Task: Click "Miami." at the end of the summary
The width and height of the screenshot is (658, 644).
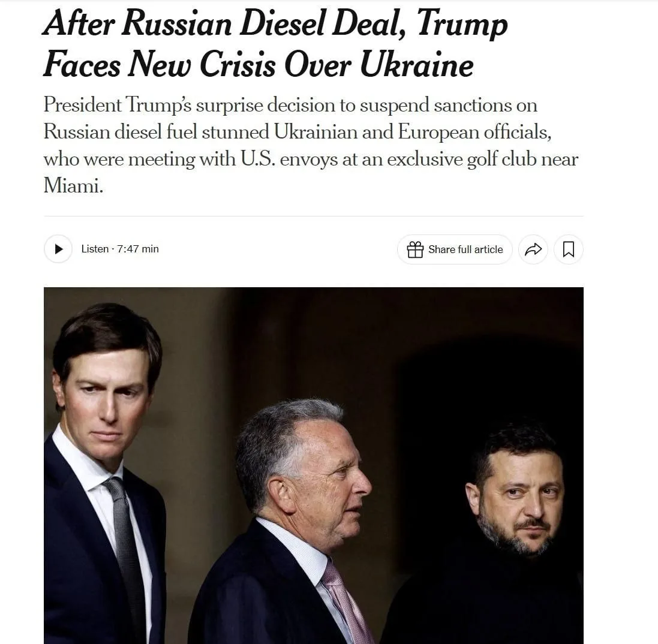Action: [x=73, y=185]
